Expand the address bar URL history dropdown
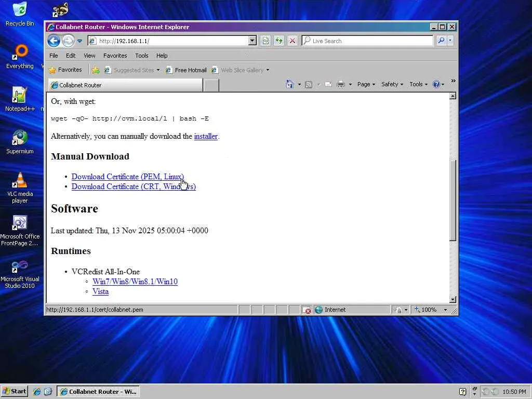 pyautogui.click(x=252, y=41)
